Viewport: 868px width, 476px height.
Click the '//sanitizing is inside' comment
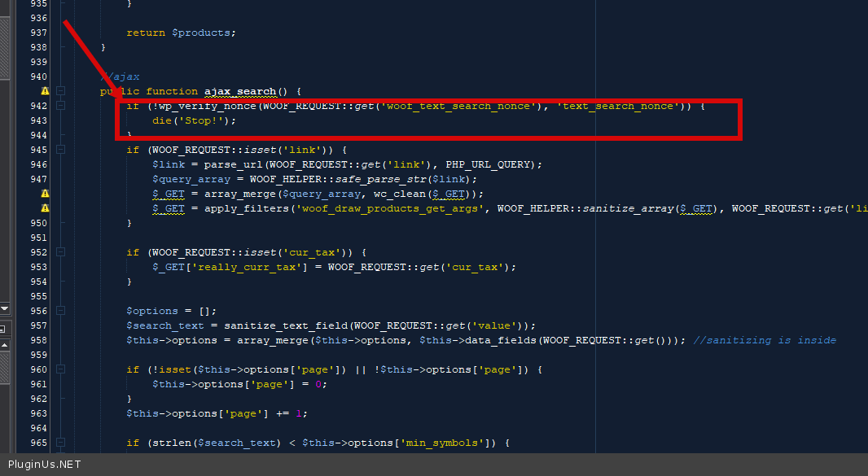click(764, 340)
